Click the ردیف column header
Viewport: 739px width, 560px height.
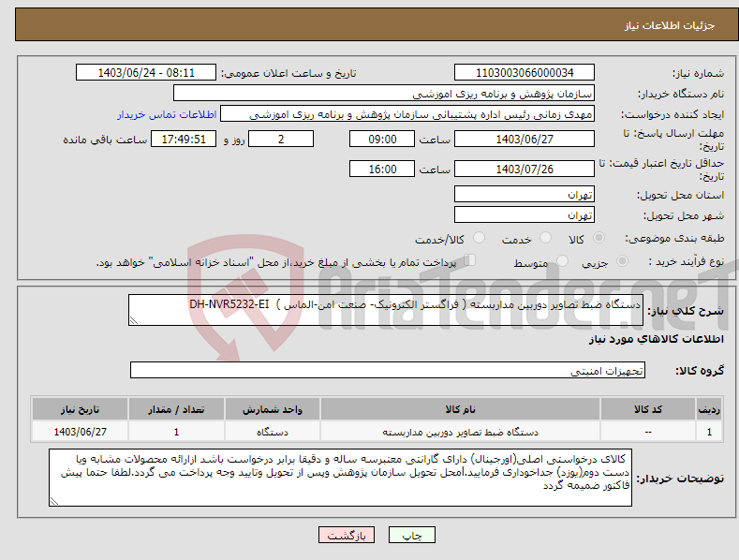(x=709, y=409)
